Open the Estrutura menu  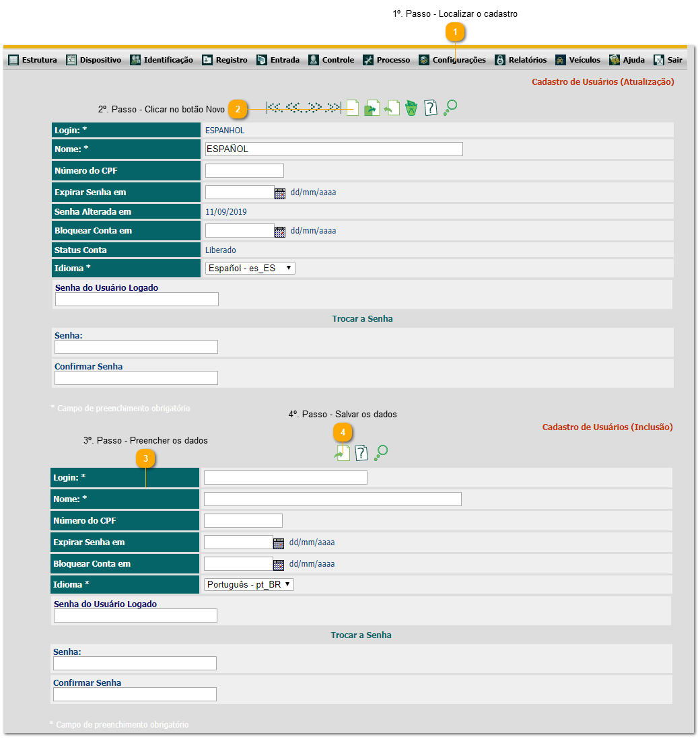click(32, 60)
